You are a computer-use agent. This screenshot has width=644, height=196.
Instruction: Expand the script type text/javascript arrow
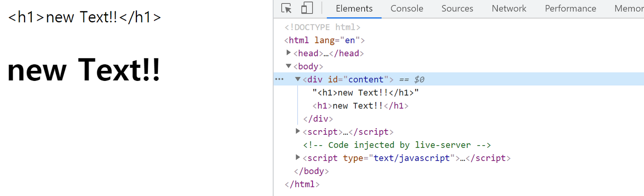298,157
